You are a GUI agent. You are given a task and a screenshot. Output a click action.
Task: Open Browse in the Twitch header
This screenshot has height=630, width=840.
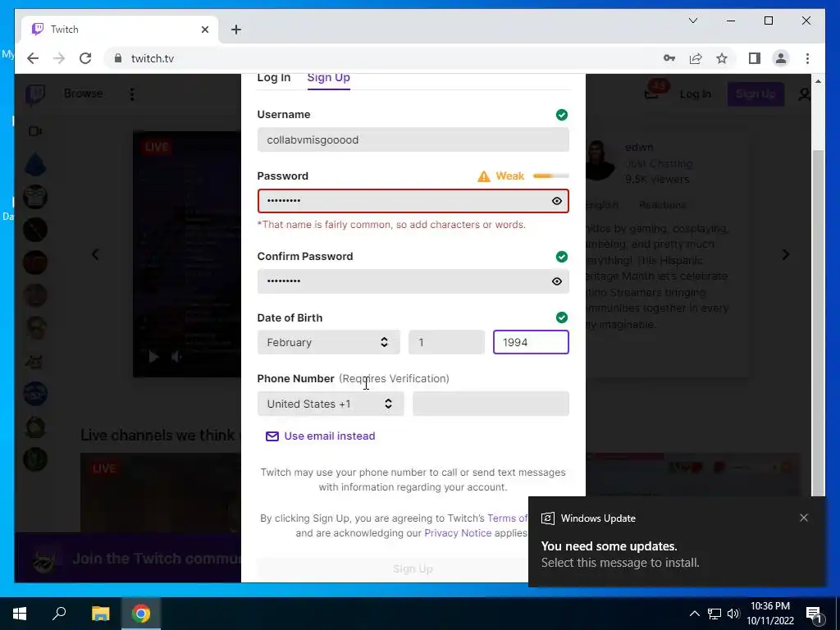[83, 94]
